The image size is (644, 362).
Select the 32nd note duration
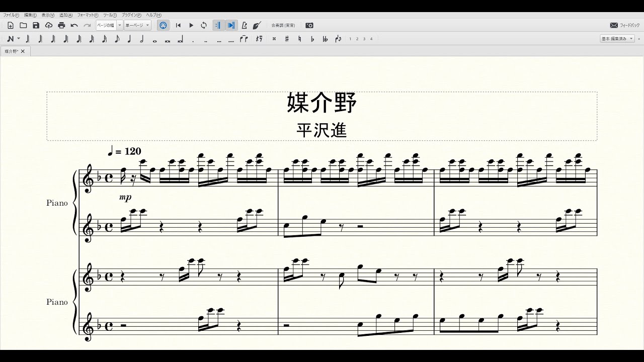coord(92,39)
